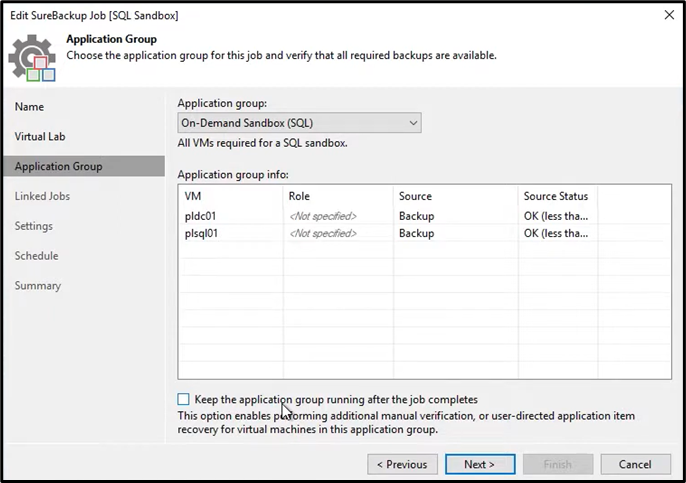686x483 pixels.
Task: Click the Next button
Action: coord(480,464)
